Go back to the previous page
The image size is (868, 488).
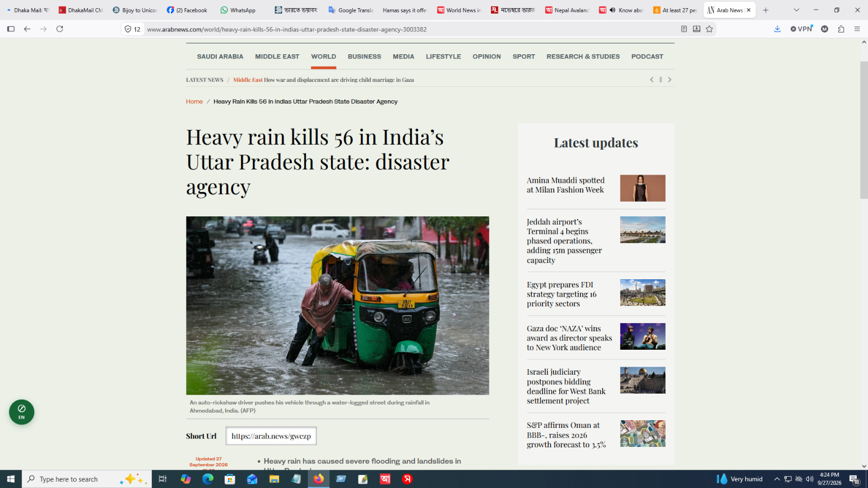click(x=27, y=29)
